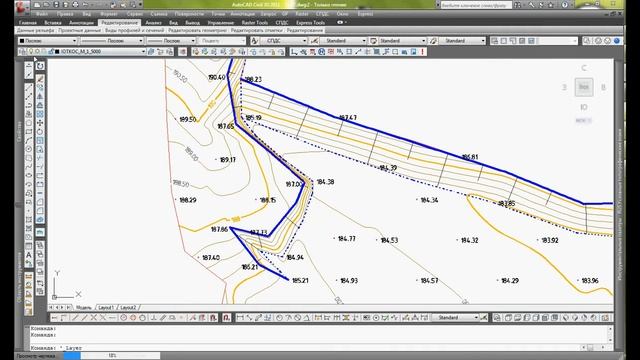The height and width of the screenshot is (360, 640).
Task: Open the AutoCAD application menu button
Action: coord(22,7)
